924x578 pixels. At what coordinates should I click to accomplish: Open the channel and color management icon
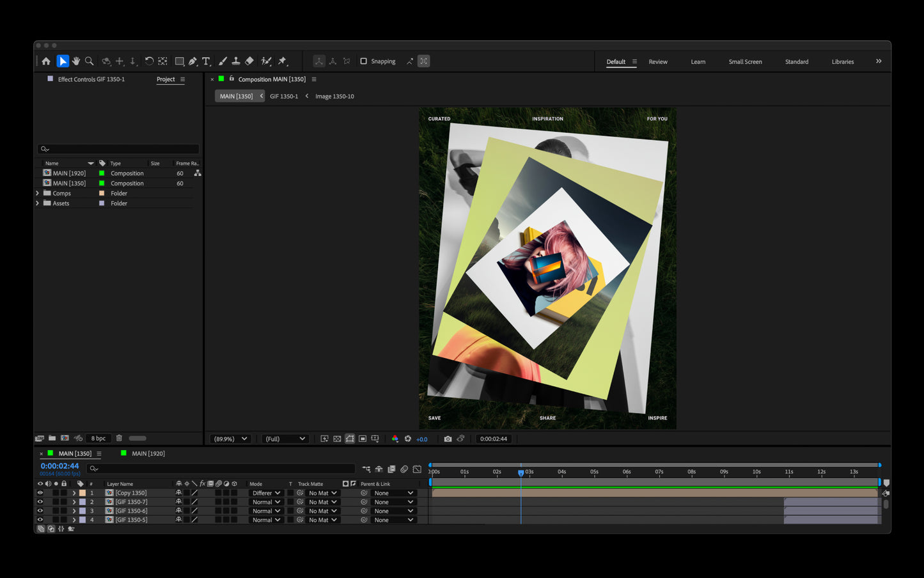pos(395,439)
